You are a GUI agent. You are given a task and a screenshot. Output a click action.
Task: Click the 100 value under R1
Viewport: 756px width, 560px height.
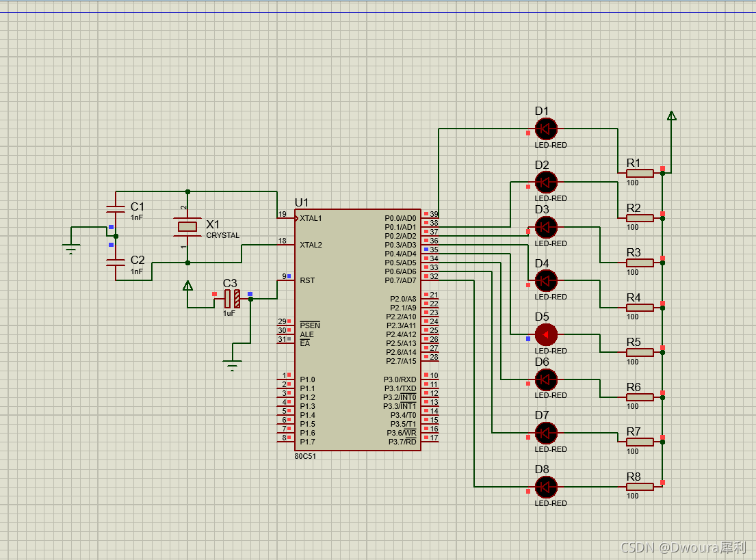pos(633,183)
